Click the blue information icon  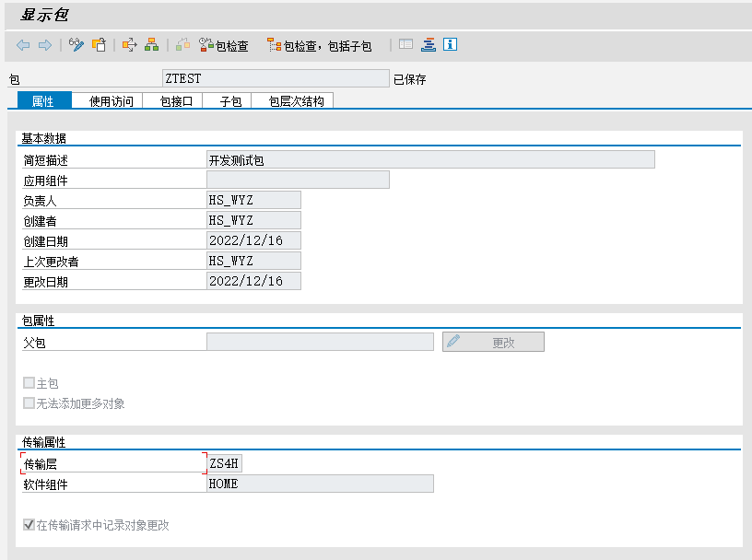click(x=451, y=45)
